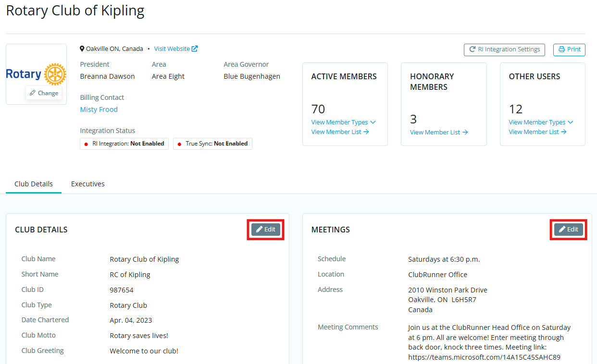Select the Club Details tab
This screenshot has width=597, height=364.
34,184
